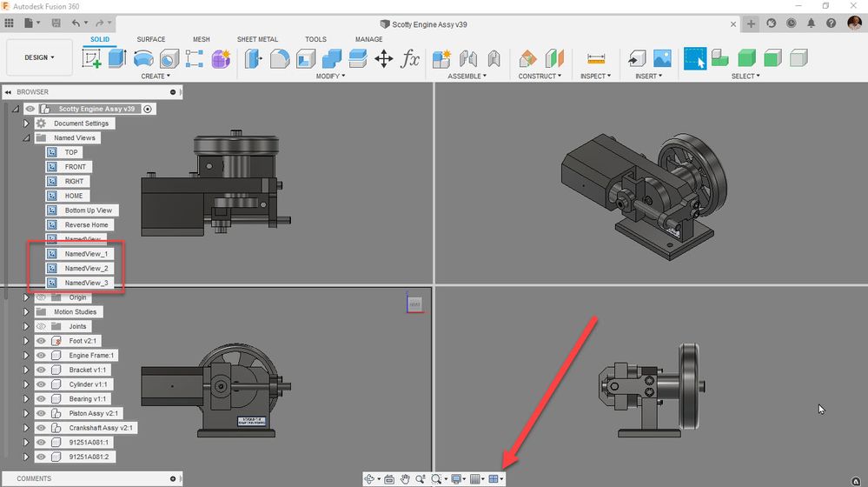
Task: Select the Create Sketch tool
Action: click(x=91, y=58)
